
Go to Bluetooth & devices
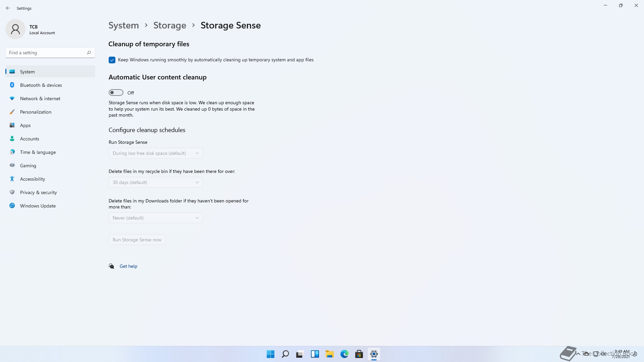(x=50, y=85)
